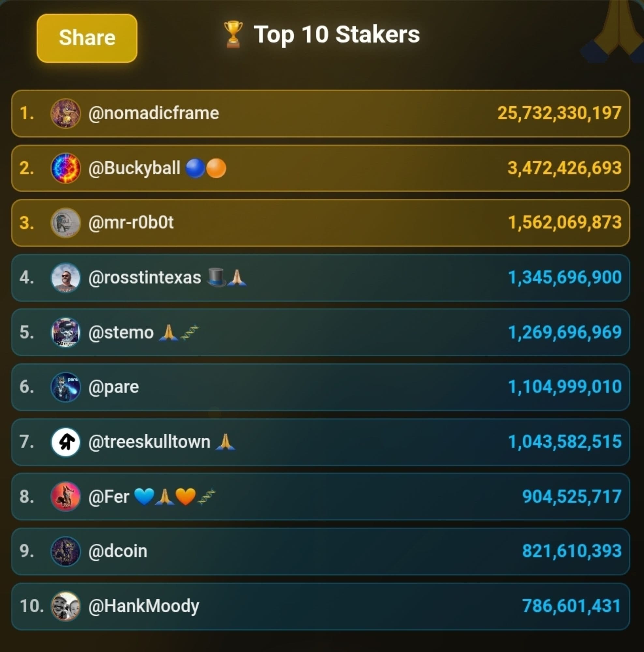Click the yellow Share button
The image size is (644, 652).
[x=87, y=38]
